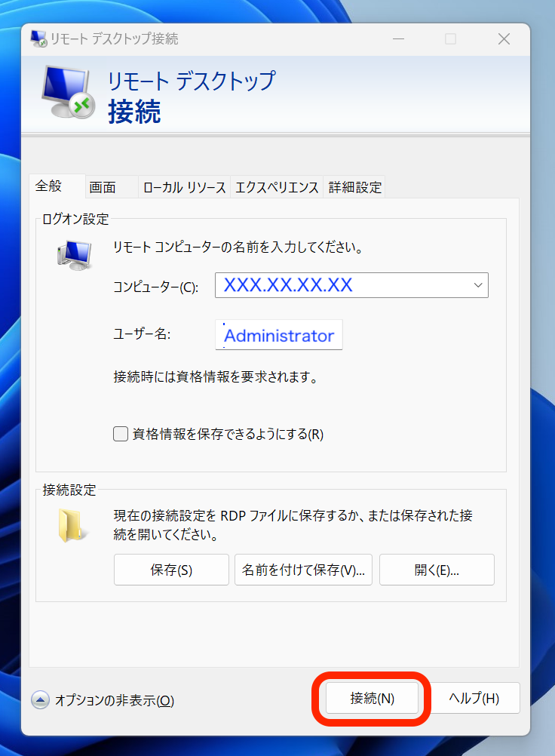Click 名前を付けて保存(V)... button
The width and height of the screenshot is (555, 756).
(x=304, y=570)
